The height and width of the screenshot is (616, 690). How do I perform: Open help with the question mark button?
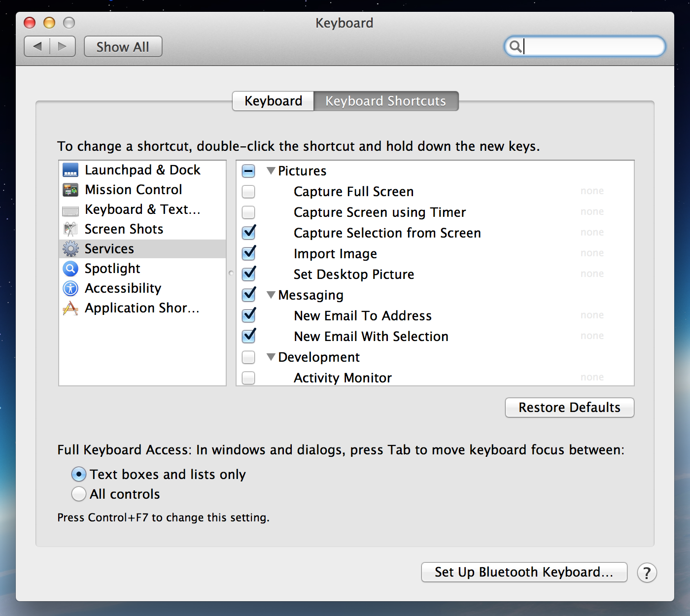(x=647, y=573)
